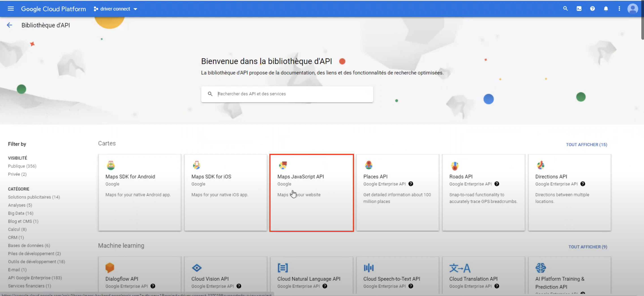Go back using the arrow beside Bibliothèque d'API
The image size is (644, 296).
tap(9, 25)
